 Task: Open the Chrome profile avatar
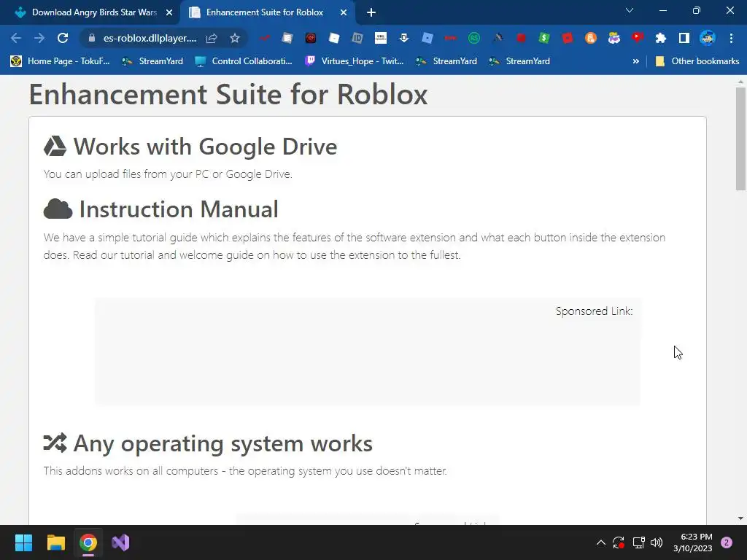click(x=708, y=38)
